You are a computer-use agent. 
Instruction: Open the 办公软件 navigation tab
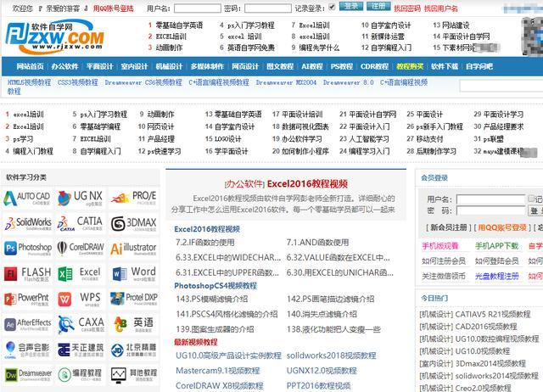pos(64,65)
